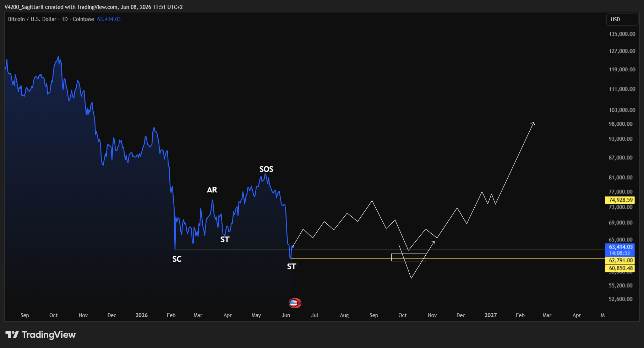Click the 81,000.00 price axis label
Viewport: 644px width, 348px height.
click(621, 178)
